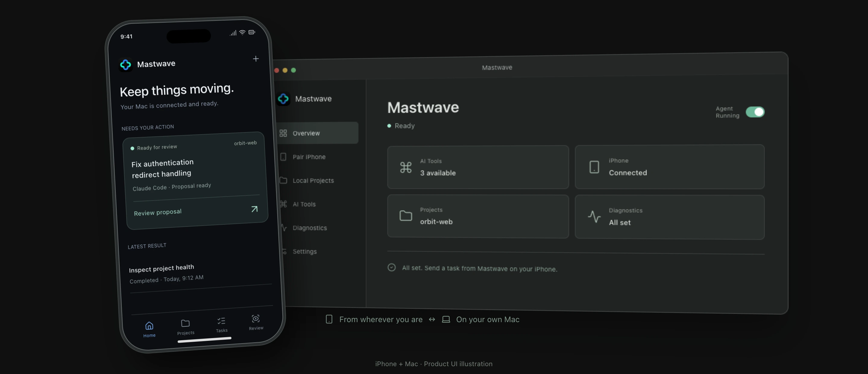
Task: Click the Overview grid icon in sidebar
Action: click(x=283, y=133)
